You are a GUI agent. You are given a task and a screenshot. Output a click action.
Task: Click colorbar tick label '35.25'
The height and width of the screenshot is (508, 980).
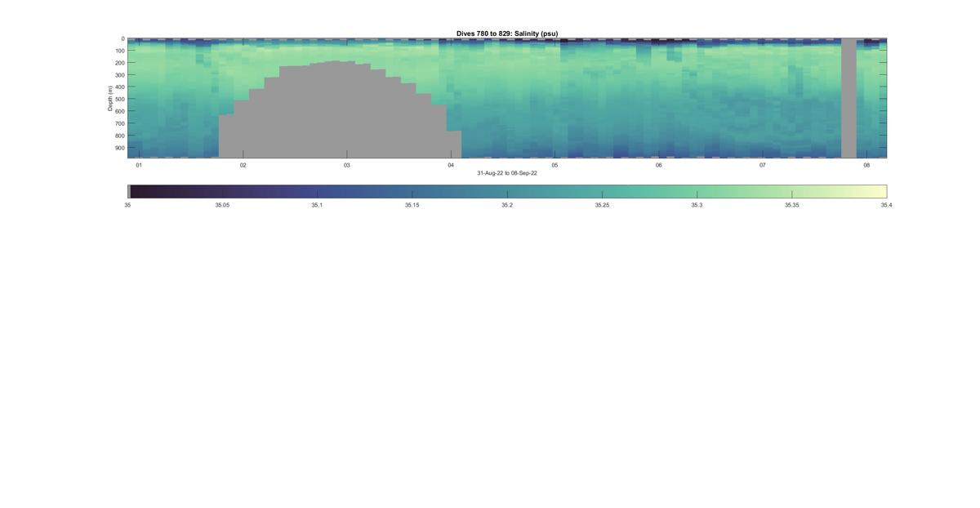click(x=602, y=205)
